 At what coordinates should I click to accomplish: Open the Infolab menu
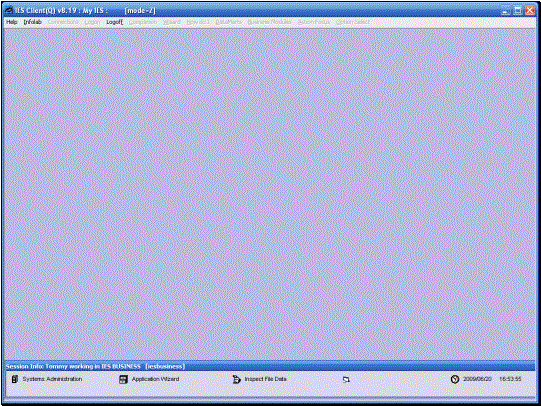click(x=32, y=22)
